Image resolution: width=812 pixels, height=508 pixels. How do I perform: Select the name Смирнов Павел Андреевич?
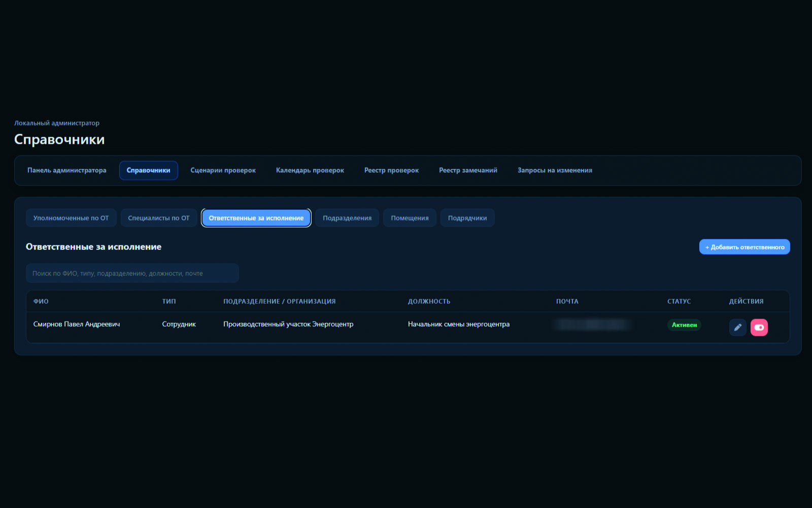tap(77, 324)
